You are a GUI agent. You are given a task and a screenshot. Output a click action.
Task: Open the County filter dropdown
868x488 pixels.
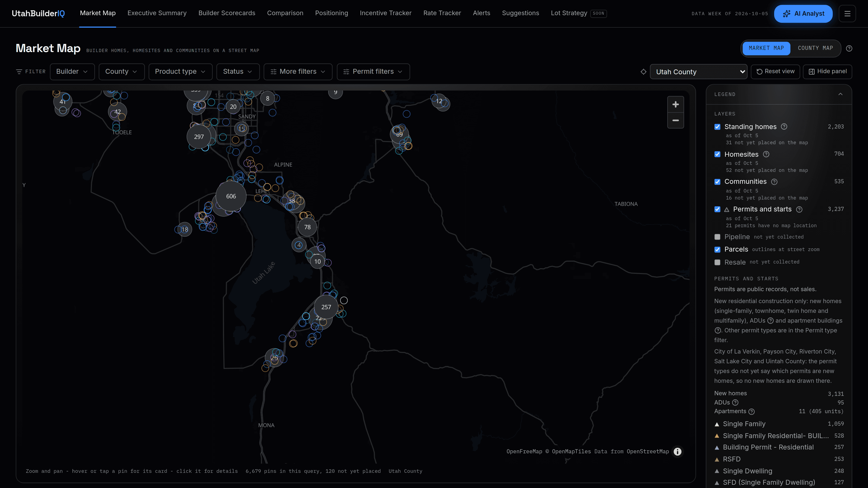pos(121,72)
